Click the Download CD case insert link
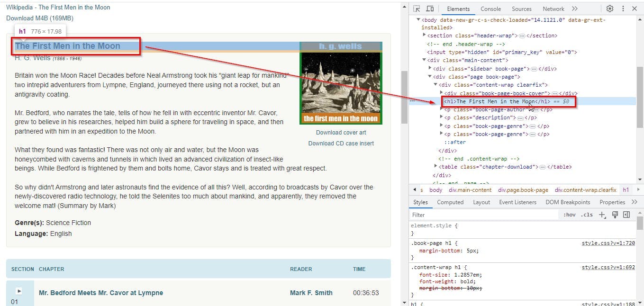The height and width of the screenshot is (306, 644). coord(341,144)
